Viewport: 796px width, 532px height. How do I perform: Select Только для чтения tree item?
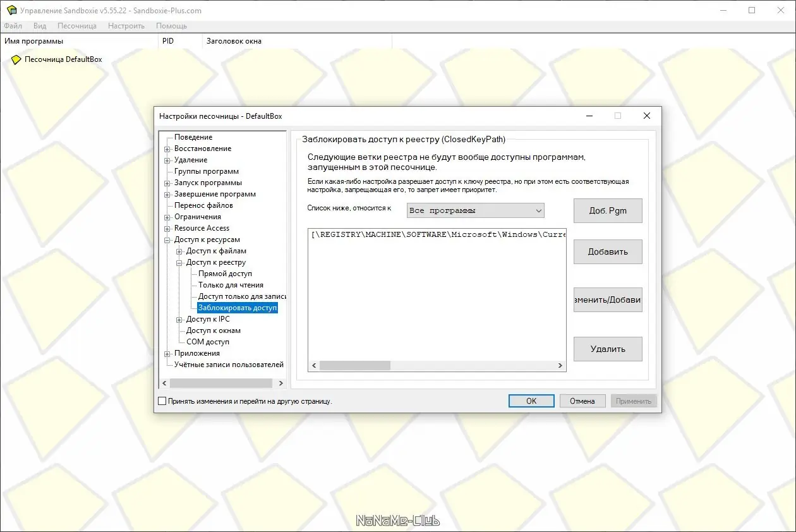(231, 285)
